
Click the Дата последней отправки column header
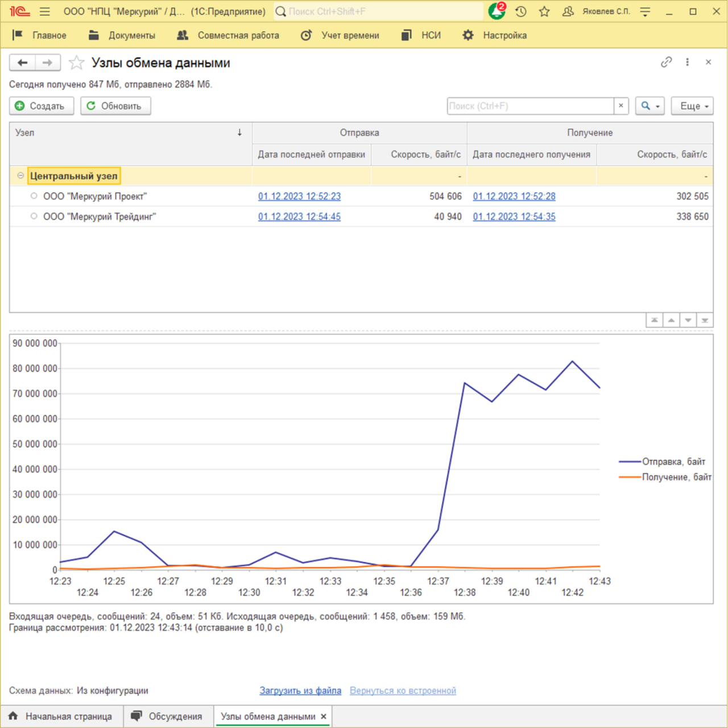tap(312, 154)
